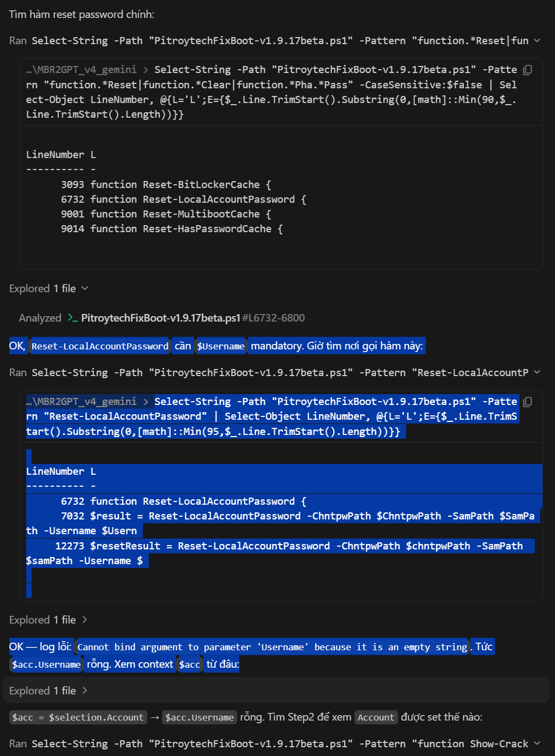Expand the Show-Crack Ran command block
555x756 pixels.
click(x=537, y=743)
